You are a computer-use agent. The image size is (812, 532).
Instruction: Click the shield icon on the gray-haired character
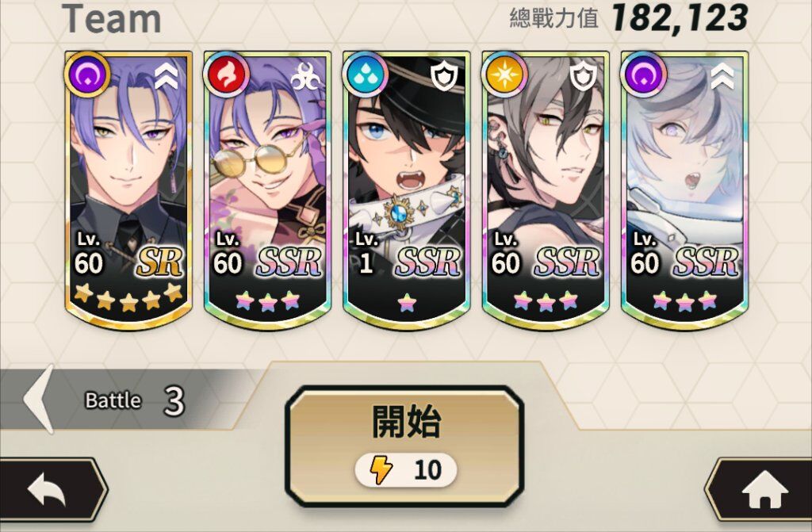(x=584, y=77)
